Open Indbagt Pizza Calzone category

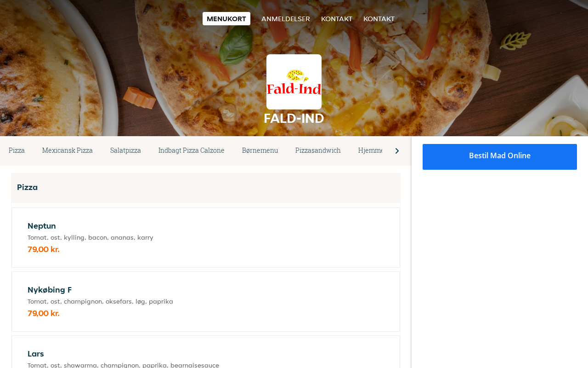tap(192, 150)
